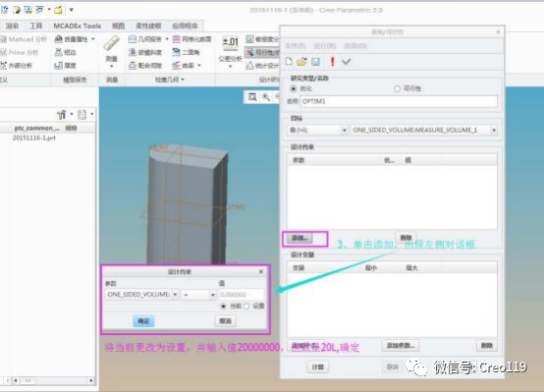Screen dimensions: 544x392
Task: Save the study using disk icon
Action: 315,62
